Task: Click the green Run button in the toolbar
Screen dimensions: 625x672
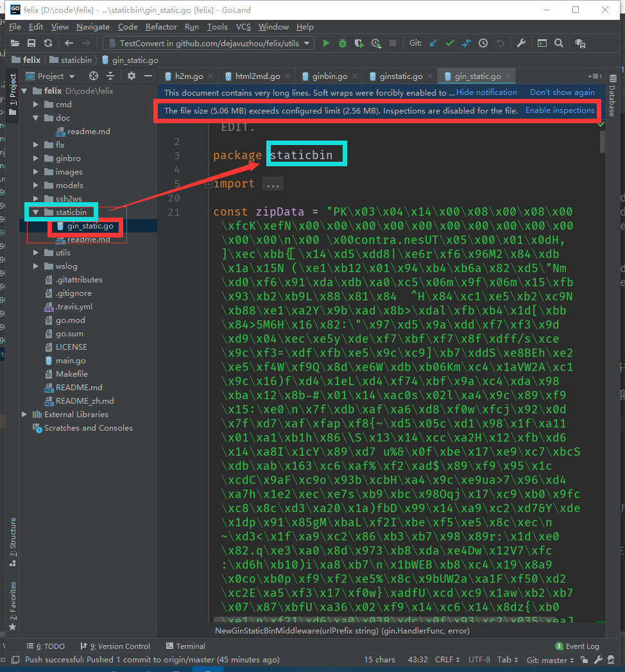Action: pyautogui.click(x=326, y=43)
